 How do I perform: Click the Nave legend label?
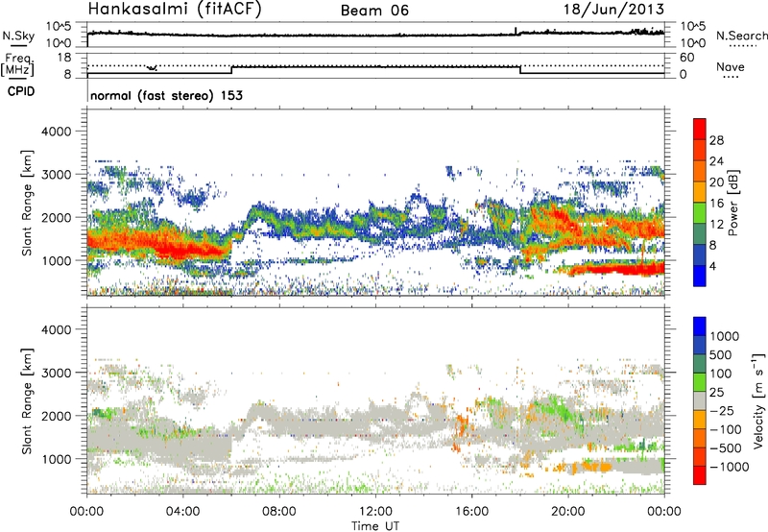point(731,66)
